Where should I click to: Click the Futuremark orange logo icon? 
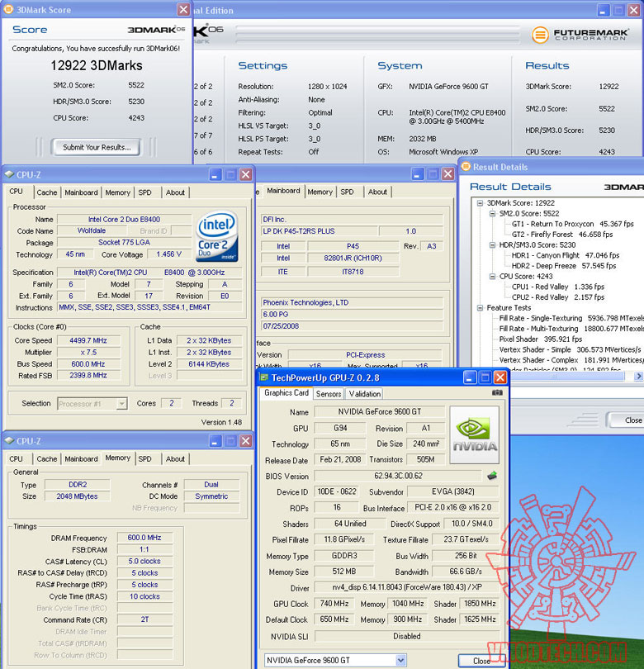(540, 34)
